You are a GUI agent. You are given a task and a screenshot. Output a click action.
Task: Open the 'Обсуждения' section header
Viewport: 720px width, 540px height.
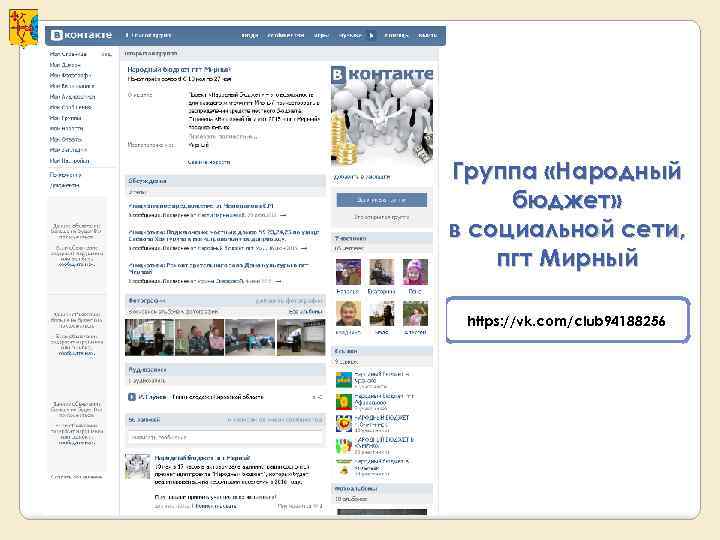225,181
